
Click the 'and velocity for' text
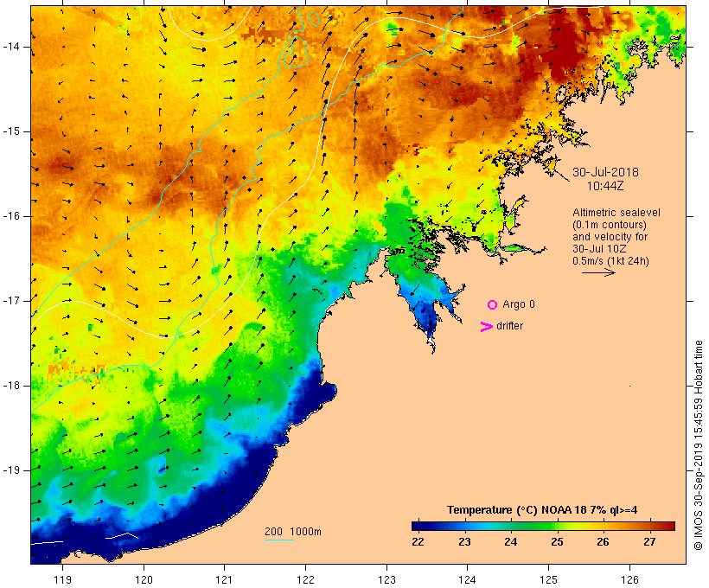coord(610,237)
